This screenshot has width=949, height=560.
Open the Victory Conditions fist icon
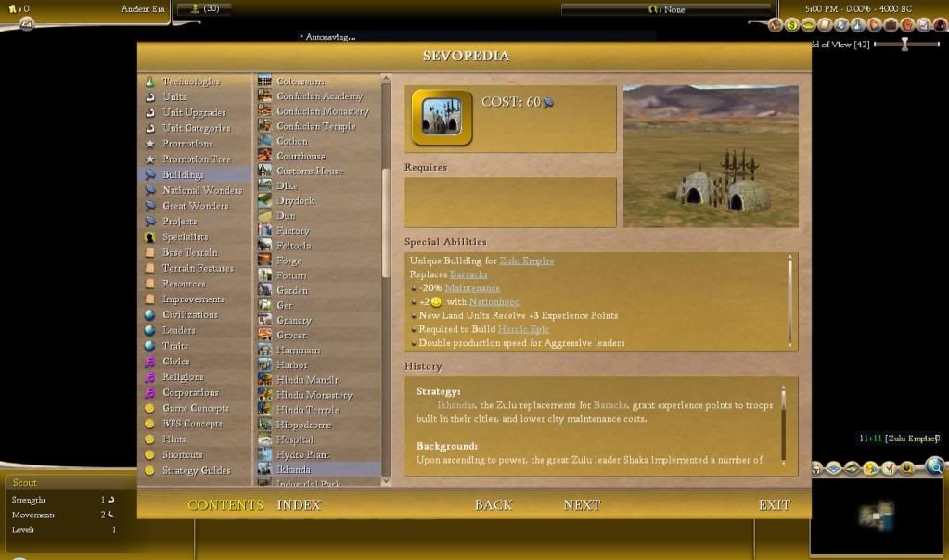coord(906,25)
